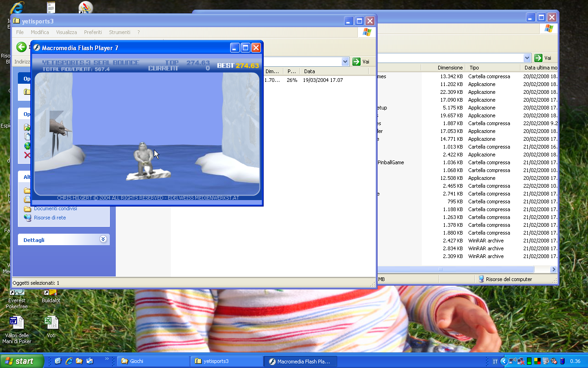Click the Documenti condivisi folder icon

click(28, 209)
